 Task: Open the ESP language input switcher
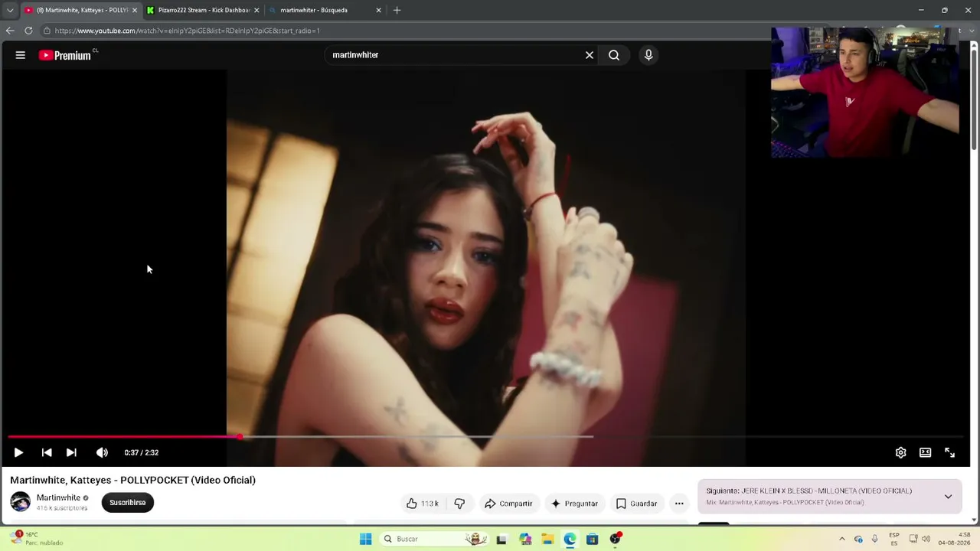tap(894, 539)
